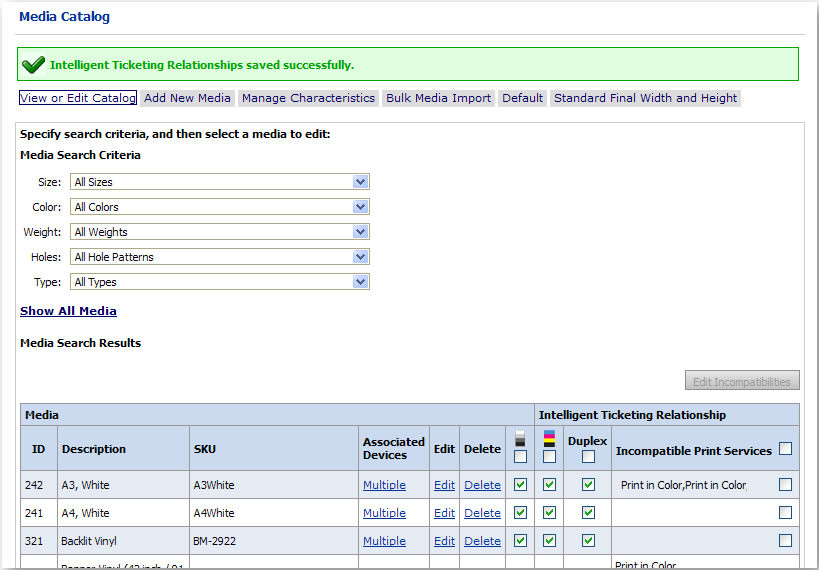
Task: Switch to Add New Media tab
Action: click(x=187, y=98)
